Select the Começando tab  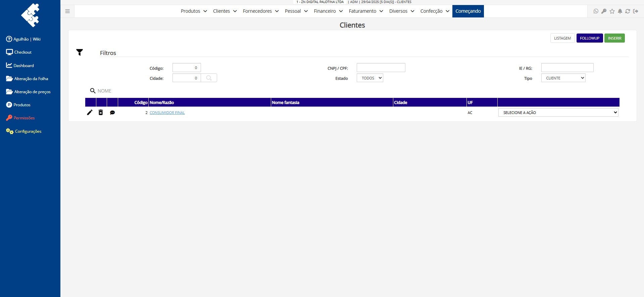point(468,11)
